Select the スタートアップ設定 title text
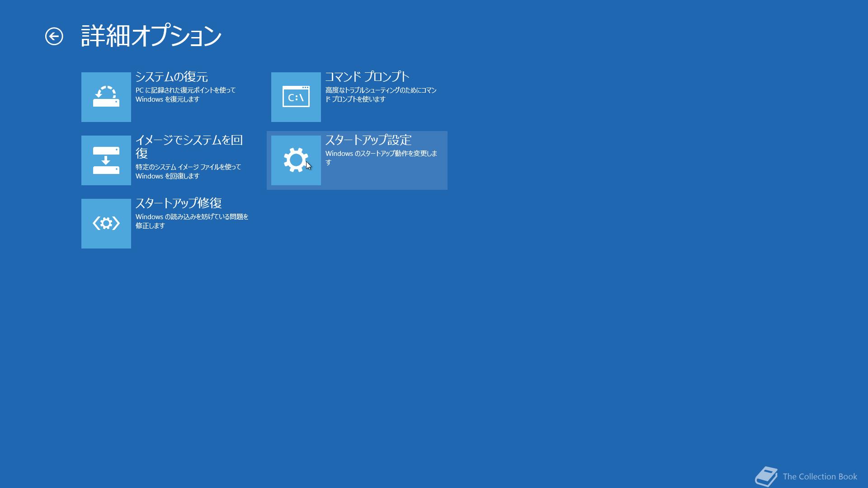Image resolution: width=868 pixels, height=488 pixels. click(x=368, y=140)
